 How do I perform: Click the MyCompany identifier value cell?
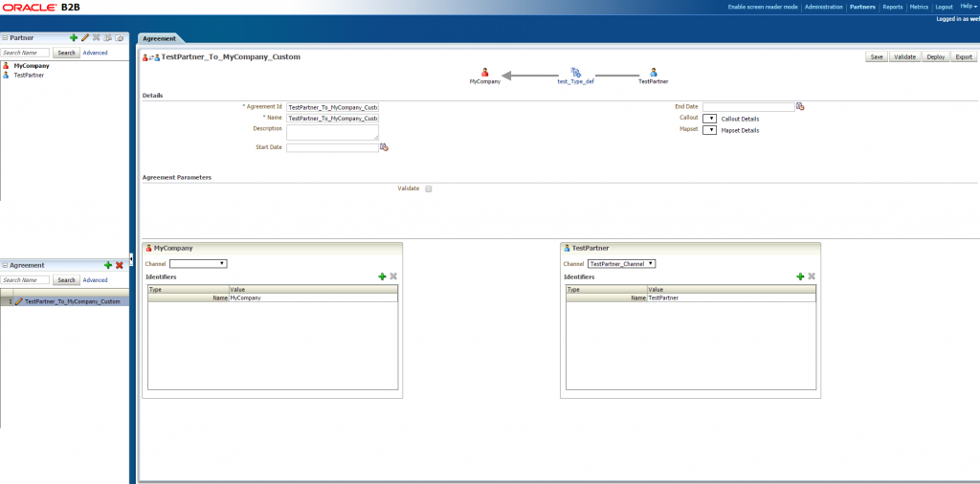[x=313, y=297]
